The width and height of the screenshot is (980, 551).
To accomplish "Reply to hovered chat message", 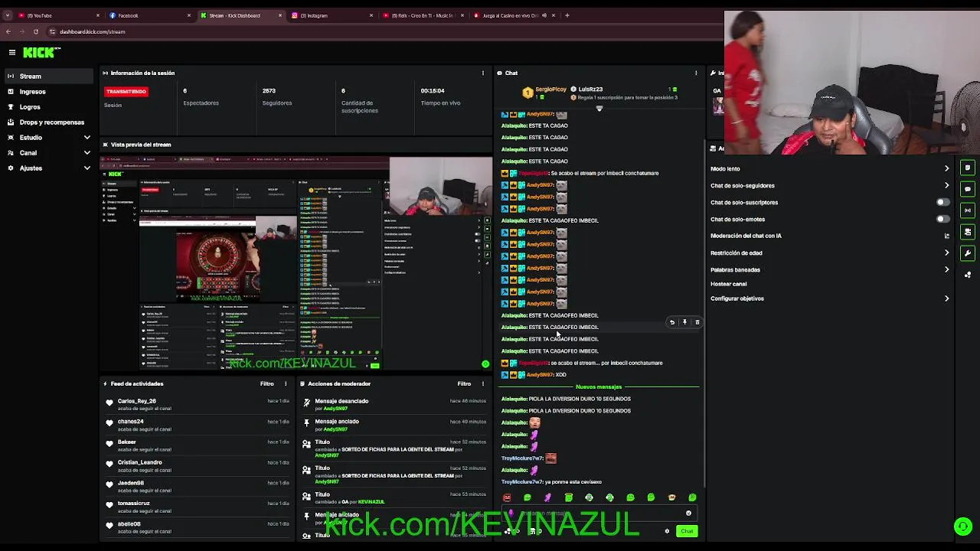I will [x=672, y=322].
